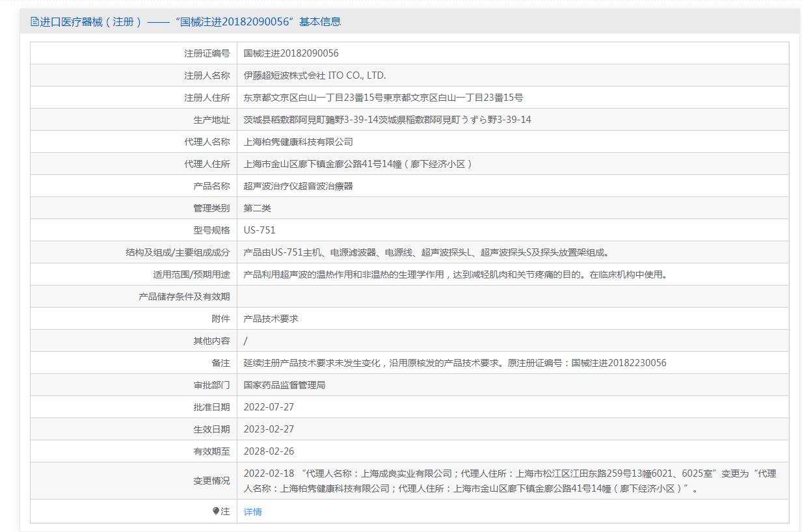Click the 第二类 management category value
802x532 pixels.
tap(257, 208)
